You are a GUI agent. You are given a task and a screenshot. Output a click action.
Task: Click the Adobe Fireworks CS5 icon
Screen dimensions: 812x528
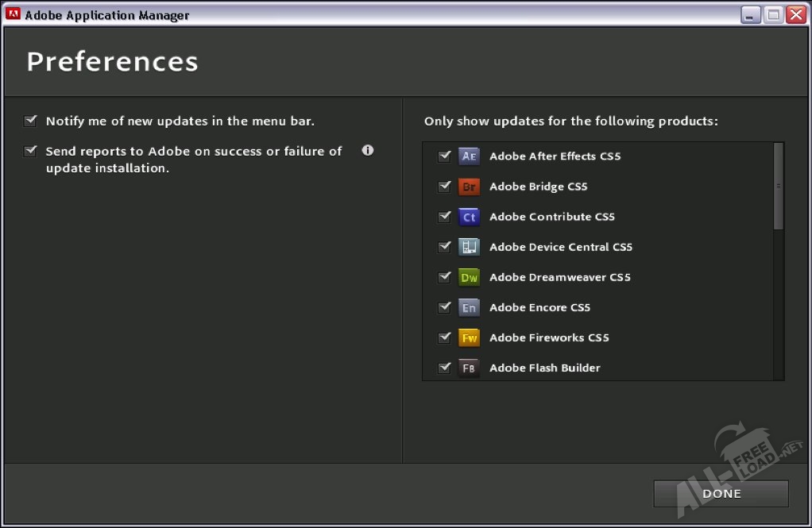pyautogui.click(x=469, y=337)
